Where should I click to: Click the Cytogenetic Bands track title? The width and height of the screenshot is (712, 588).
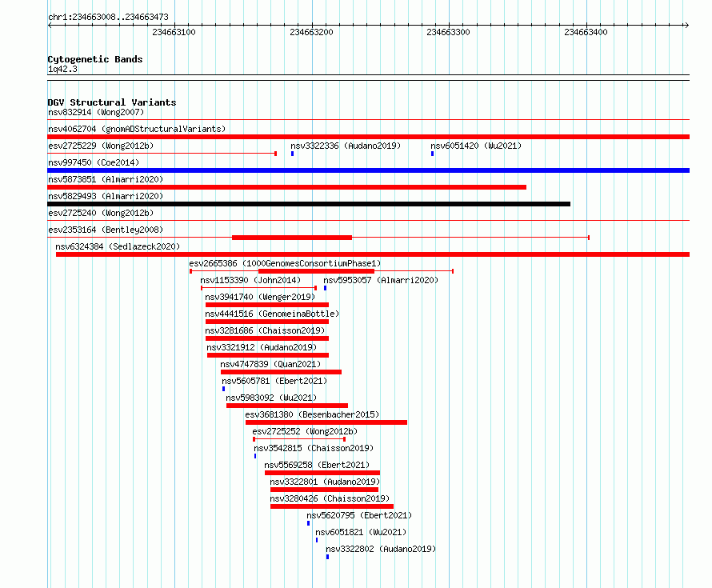(95, 59)
